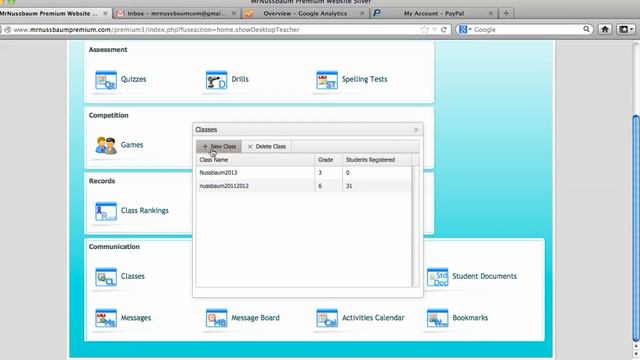Viewport: 640px width, 360px height.
Task: Click the Spelling Tests link text
Action: (364, 79)
